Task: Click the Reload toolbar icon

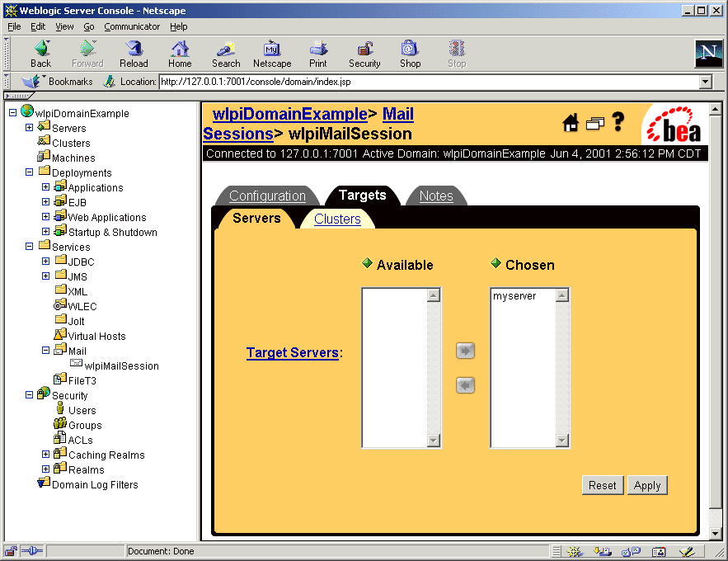Action: 134,54
